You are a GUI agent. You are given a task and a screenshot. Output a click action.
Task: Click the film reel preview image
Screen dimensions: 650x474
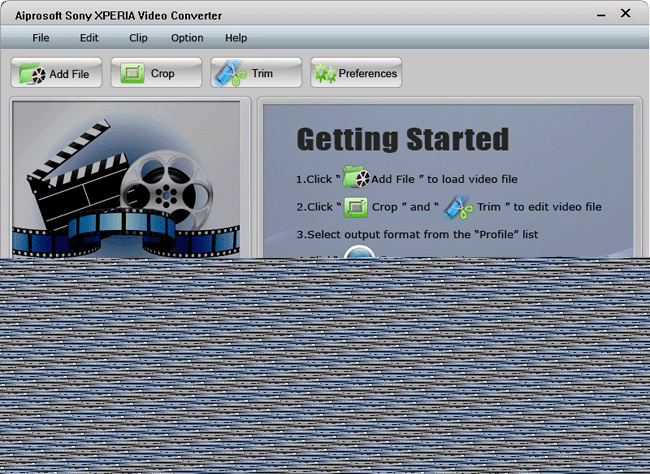(x=126, y=180)
